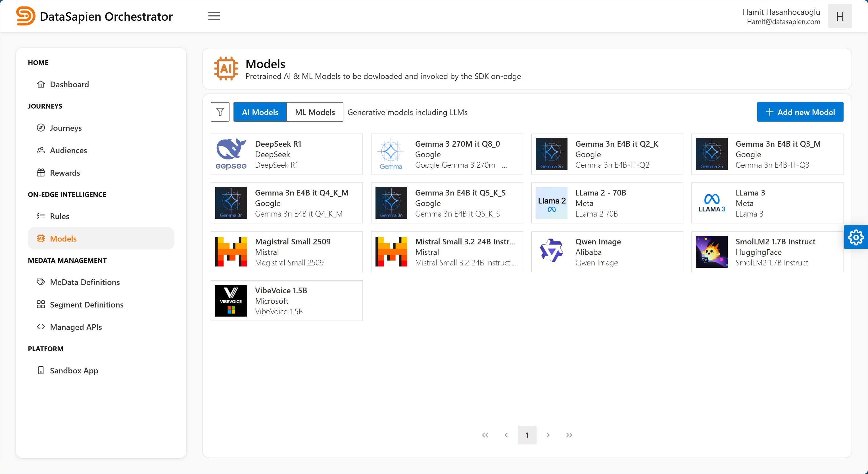Open the Segment Definitions menu item
The image size is (868, 474).
[87, 304]
